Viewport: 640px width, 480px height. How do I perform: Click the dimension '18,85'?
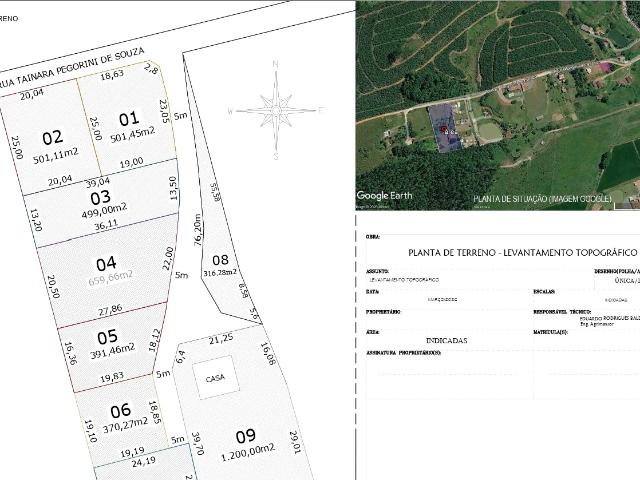tap(155, 412)
